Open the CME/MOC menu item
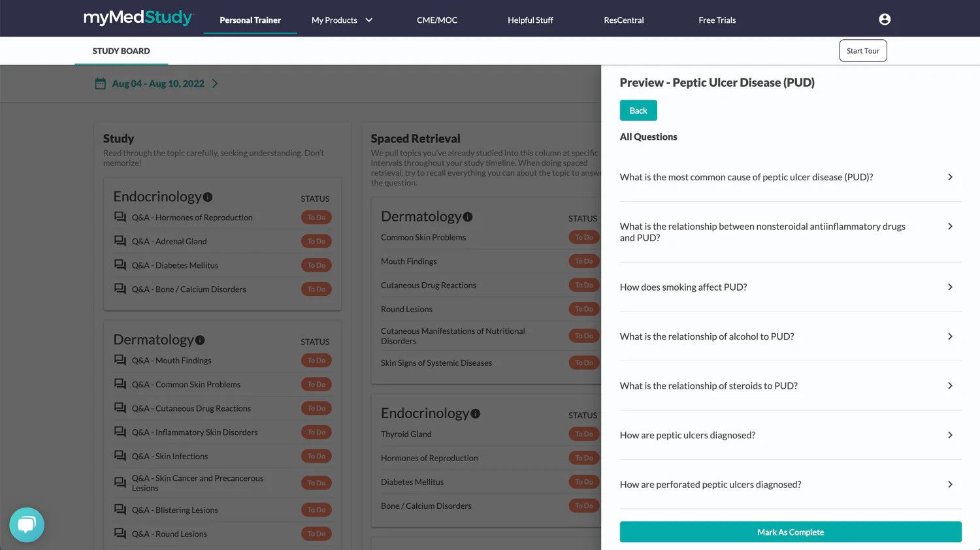980x550 pixels. coord(437,20)
